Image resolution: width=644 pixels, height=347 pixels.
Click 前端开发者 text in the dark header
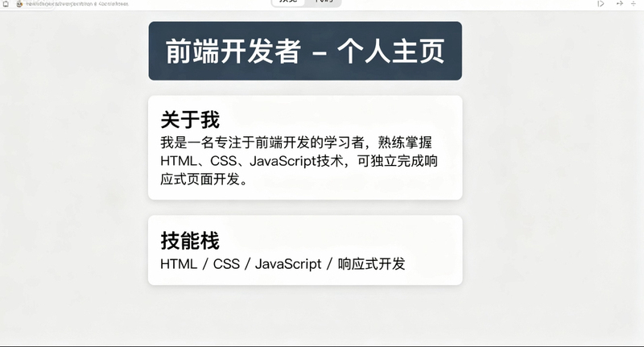point(233,52)
